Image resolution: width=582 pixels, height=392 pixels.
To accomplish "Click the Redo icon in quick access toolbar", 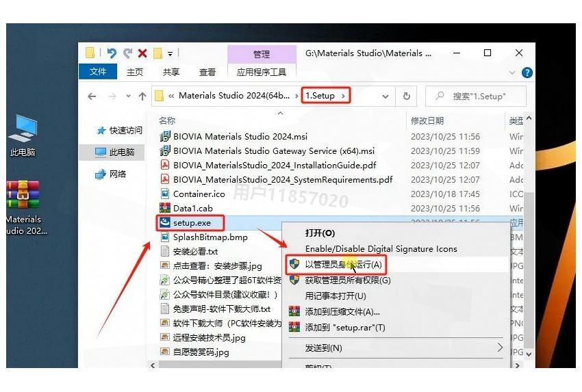I will [127, 53].
